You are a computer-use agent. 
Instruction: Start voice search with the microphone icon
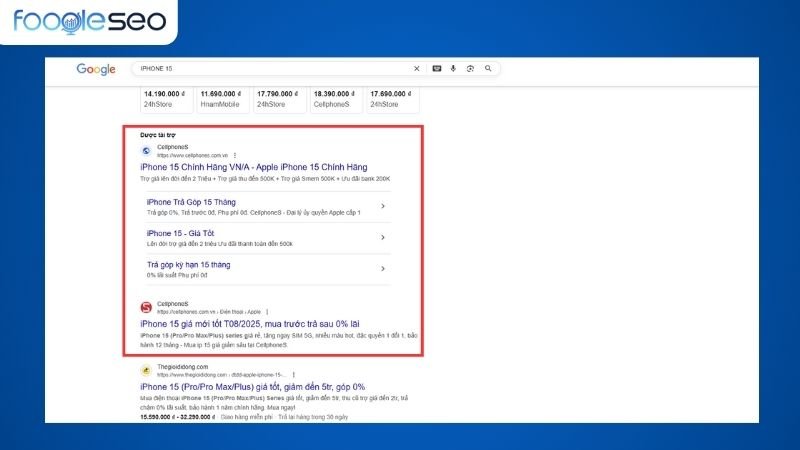[x=453, y=68]
